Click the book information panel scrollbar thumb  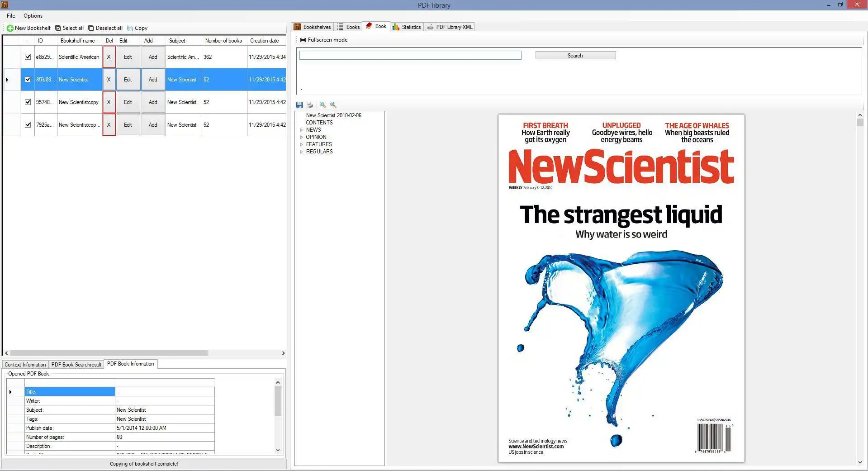[278, 401]
